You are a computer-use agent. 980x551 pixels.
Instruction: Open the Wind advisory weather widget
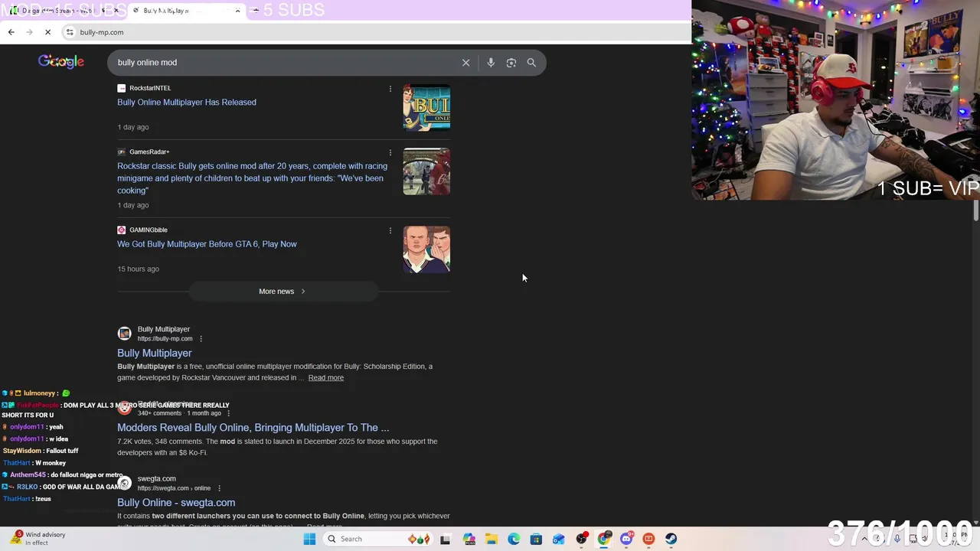[38, 539]
